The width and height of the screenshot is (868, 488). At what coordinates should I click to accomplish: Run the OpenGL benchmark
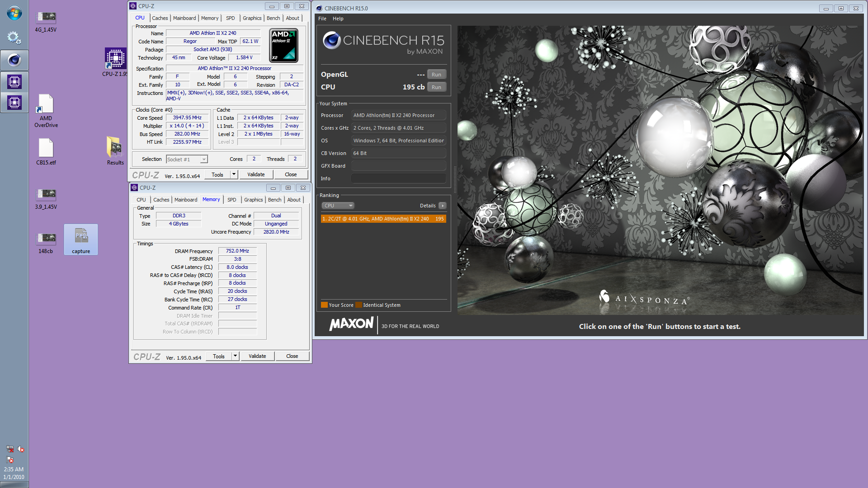436,75
